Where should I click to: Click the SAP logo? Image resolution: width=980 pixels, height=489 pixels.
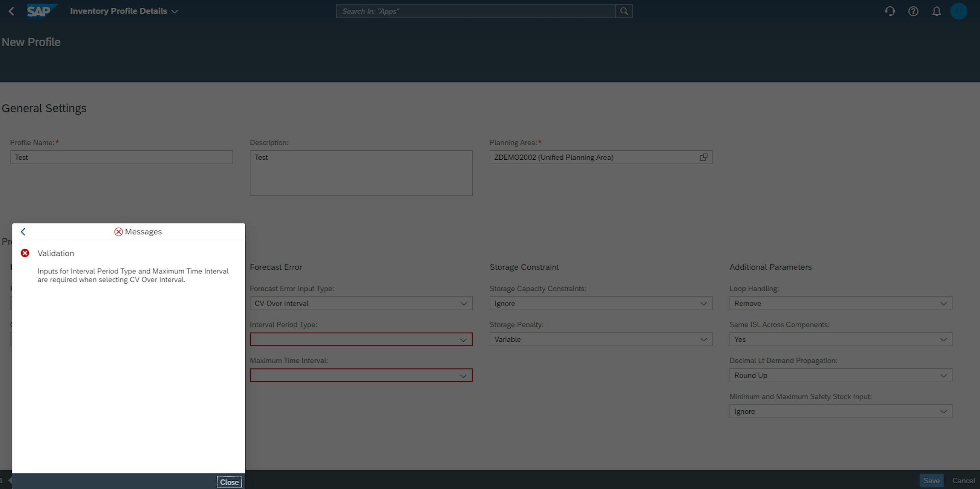pos(41,11)
